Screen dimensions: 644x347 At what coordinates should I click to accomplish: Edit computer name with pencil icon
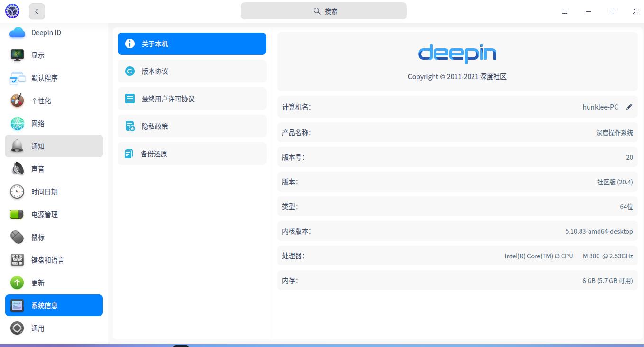point(629,107)
